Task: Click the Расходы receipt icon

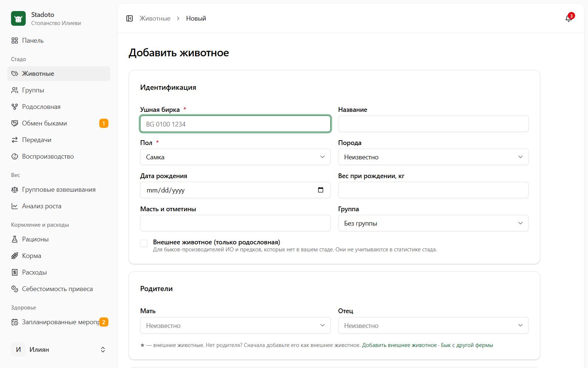Action: [15, 272]
